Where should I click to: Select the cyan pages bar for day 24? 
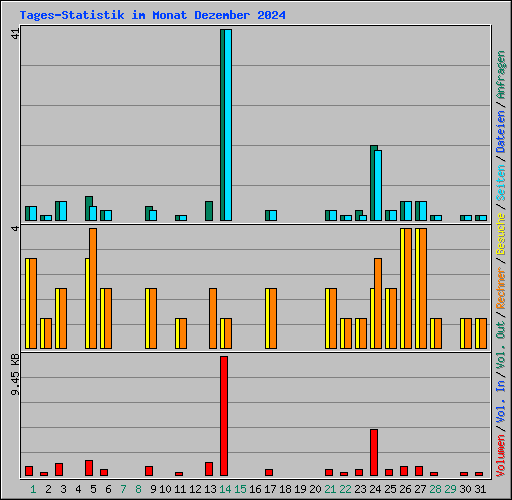tap(378, 185)
